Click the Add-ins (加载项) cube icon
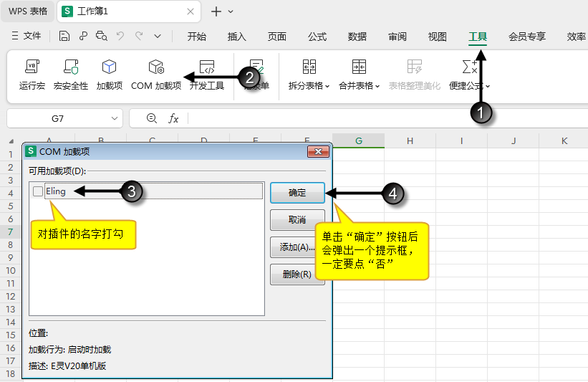The width and height of the screenshot is (588, 382). [109, 67]
